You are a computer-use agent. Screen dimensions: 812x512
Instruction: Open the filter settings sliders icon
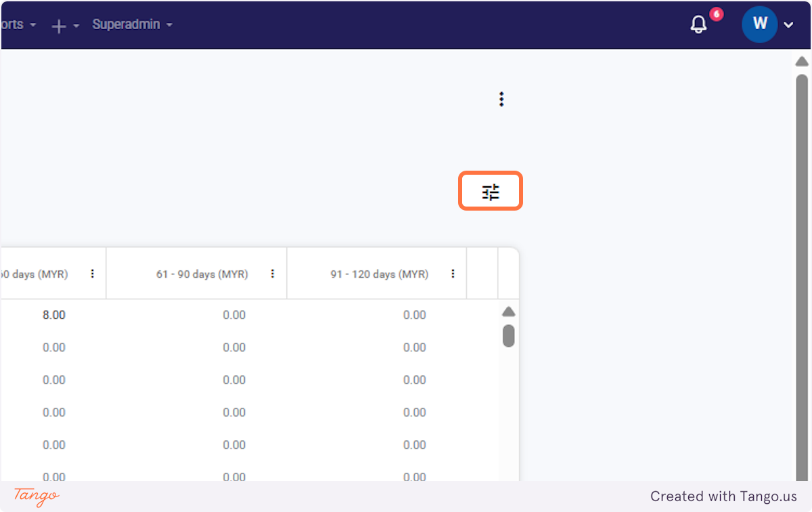click(x=491, y=192)
